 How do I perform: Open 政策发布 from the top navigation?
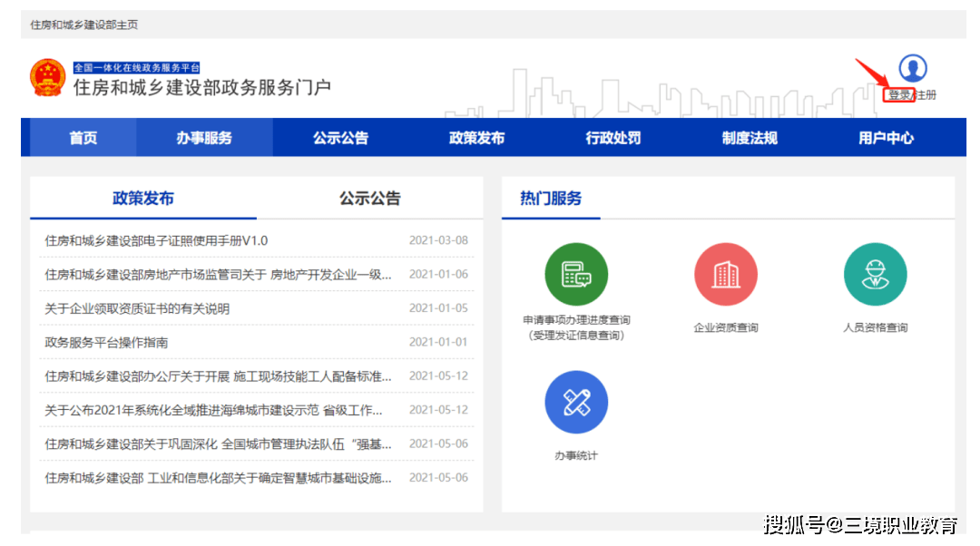pos(476,137)
